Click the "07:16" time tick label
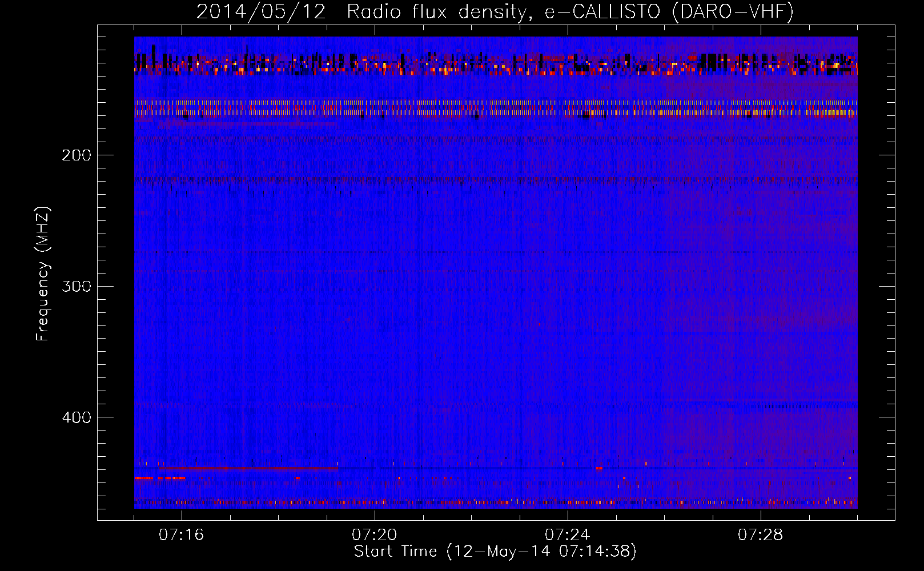924x571 pixels. point(182,535)
